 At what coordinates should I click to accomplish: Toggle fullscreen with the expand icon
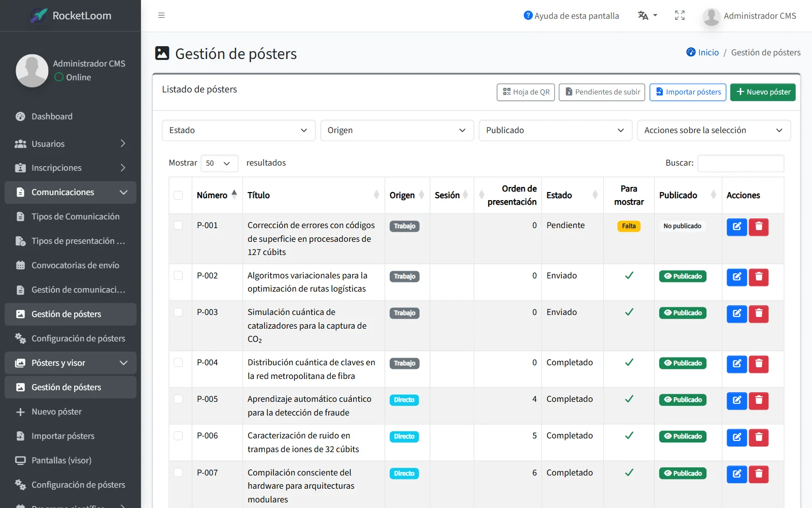(x=680, y=15)
